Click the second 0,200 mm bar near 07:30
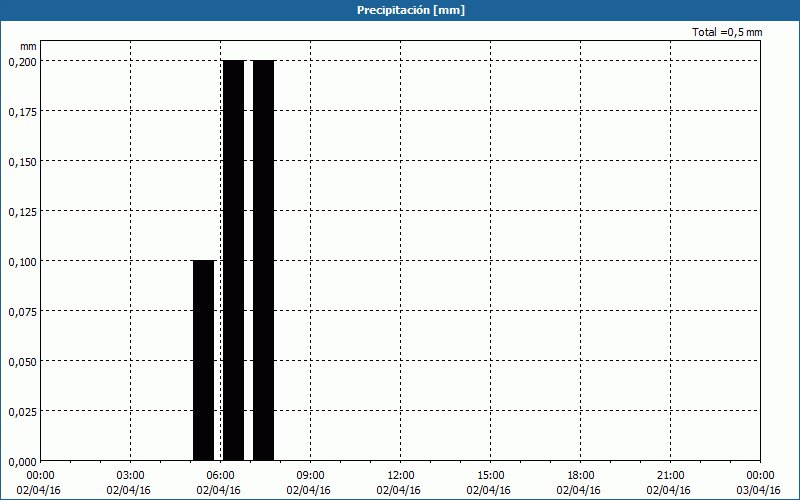Screen dimensions: 800x500 point(263,260)
